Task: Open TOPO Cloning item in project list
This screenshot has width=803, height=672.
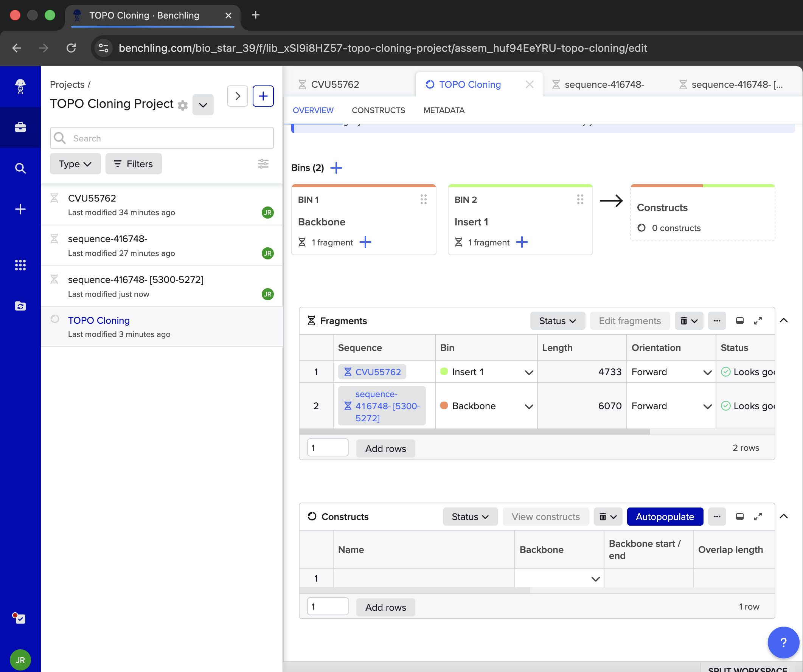Action: click(162, 326)
